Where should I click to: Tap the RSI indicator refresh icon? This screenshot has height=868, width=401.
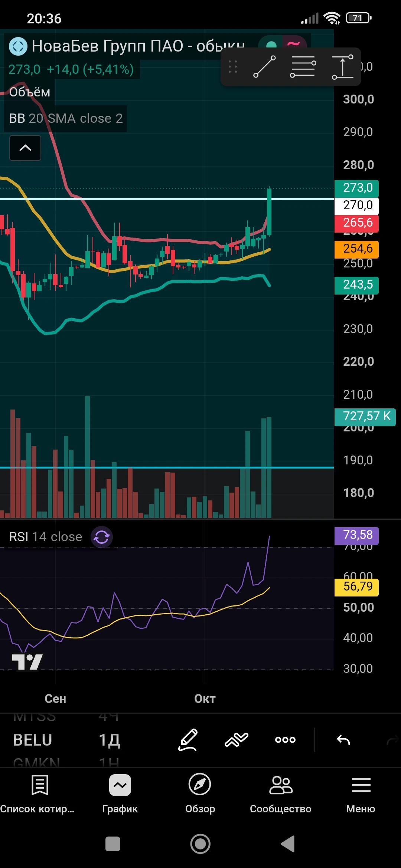coord(102,537)
